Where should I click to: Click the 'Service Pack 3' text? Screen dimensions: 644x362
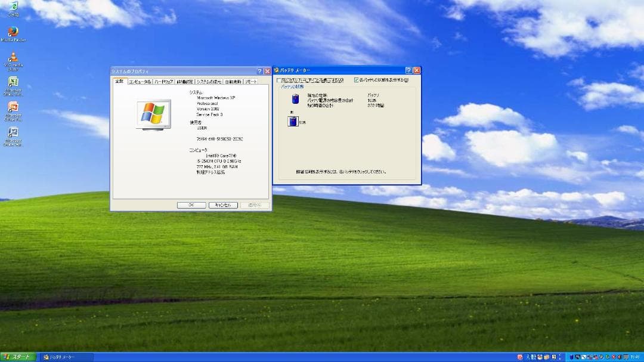point(209,115)
